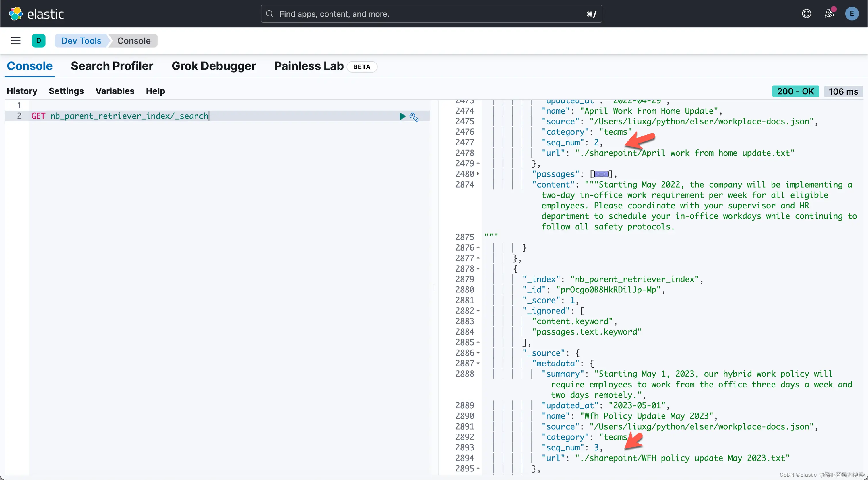This screenshot has height=480, width=868.
Task: Collapse _ignored array at line 2882
Action: coord(478,311)
